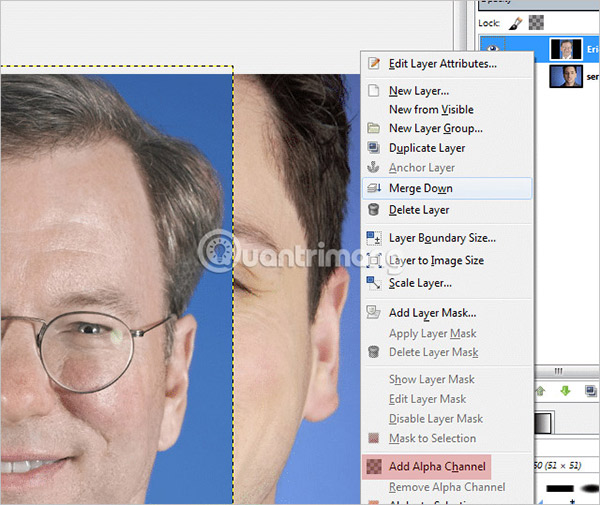Select the second layer thumbnail in Layers panel
The image size is (600, 505).
click(566, 76)
